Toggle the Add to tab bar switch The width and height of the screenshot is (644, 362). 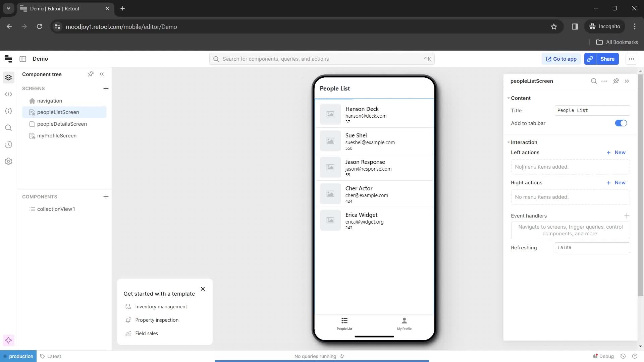(622, 123)
